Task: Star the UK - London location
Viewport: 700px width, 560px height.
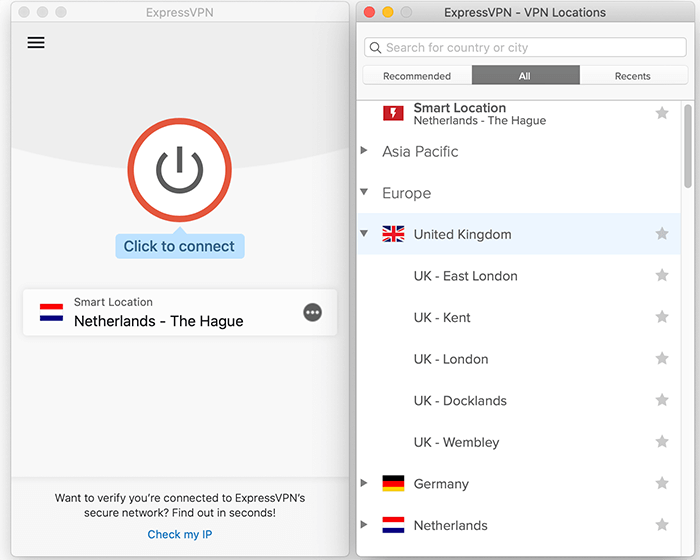Action: click(x=662, y=359)
